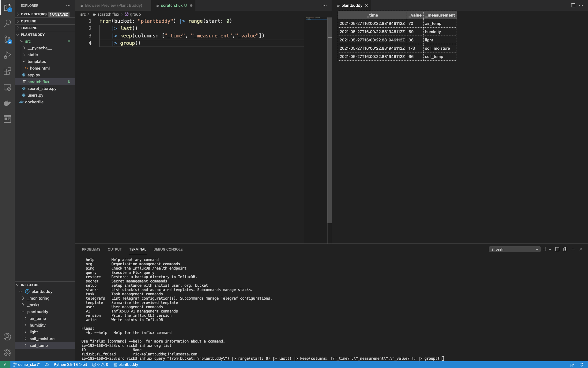Click the Manage gear icon
Viewport: 588px width, 368px height.
click(x=7, y=353)
